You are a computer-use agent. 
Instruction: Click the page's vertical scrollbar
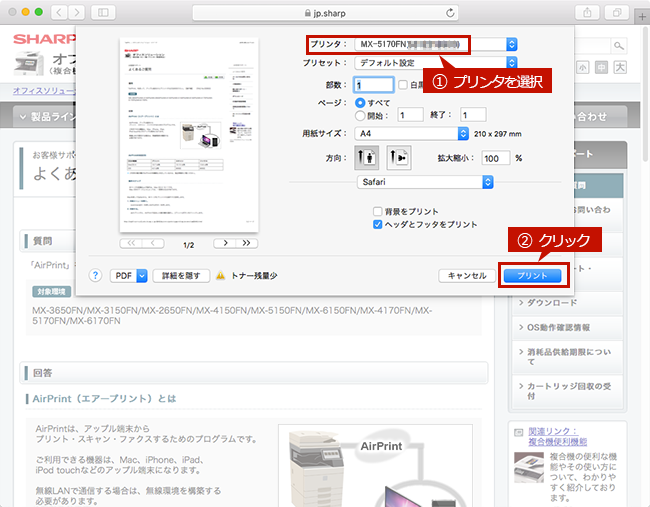pos(645,93)
